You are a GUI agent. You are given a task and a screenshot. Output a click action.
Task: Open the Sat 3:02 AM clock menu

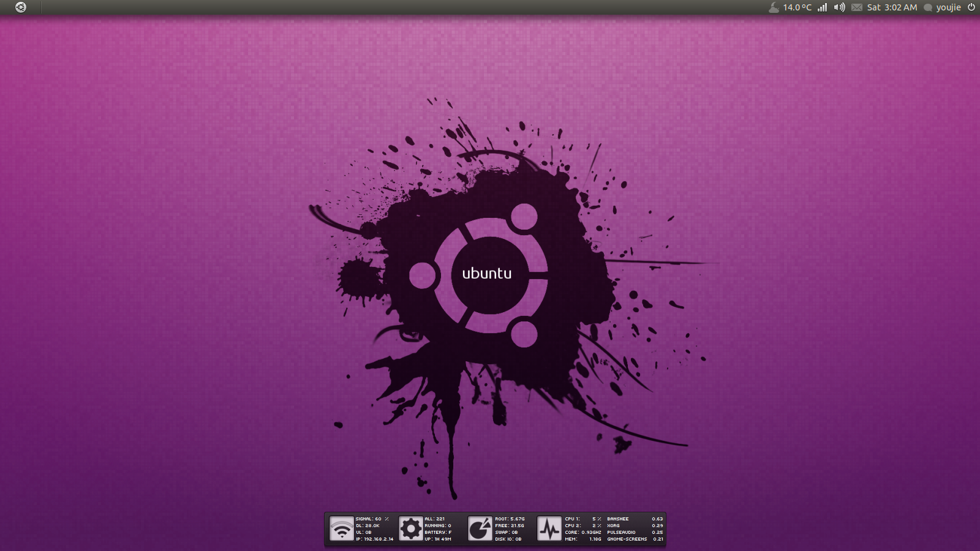click(892, 7)
